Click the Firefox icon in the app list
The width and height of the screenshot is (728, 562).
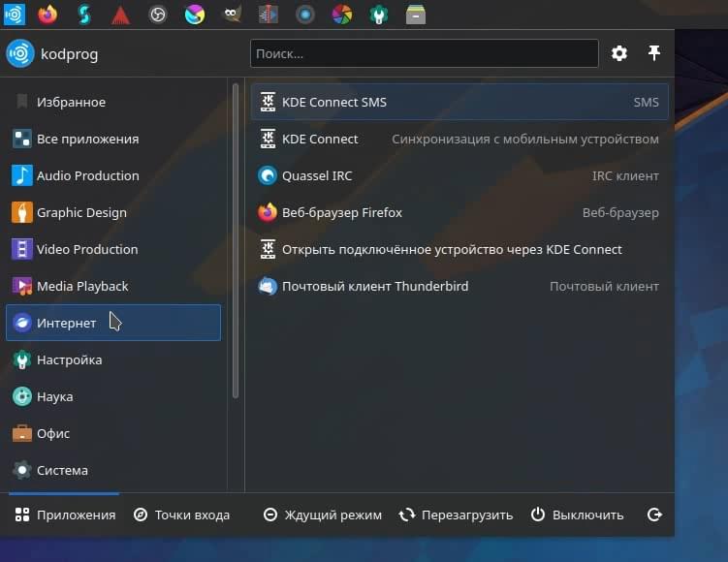tap(268, 212)
